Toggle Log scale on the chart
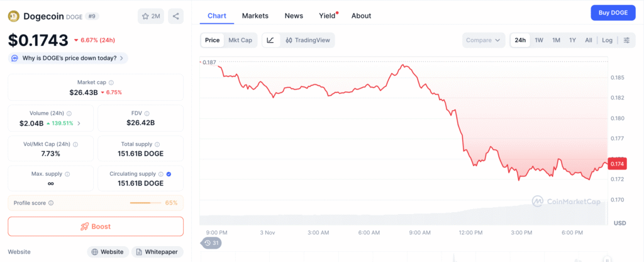Screen dimensions: 644x262 [607, 40]
